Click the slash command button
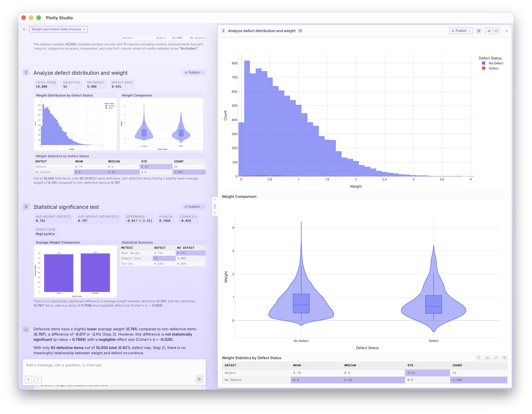The image size is (532, 414). click(38, 379)
